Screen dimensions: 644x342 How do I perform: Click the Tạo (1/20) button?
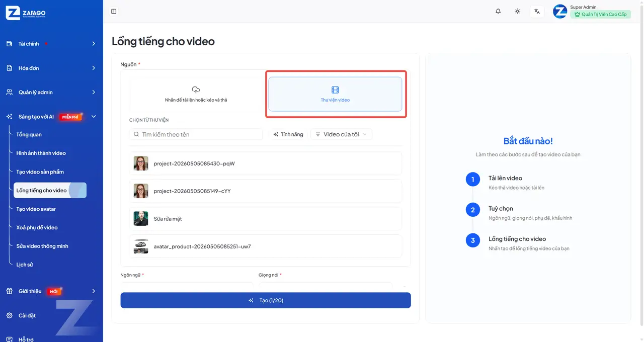[x=266, y=300]
